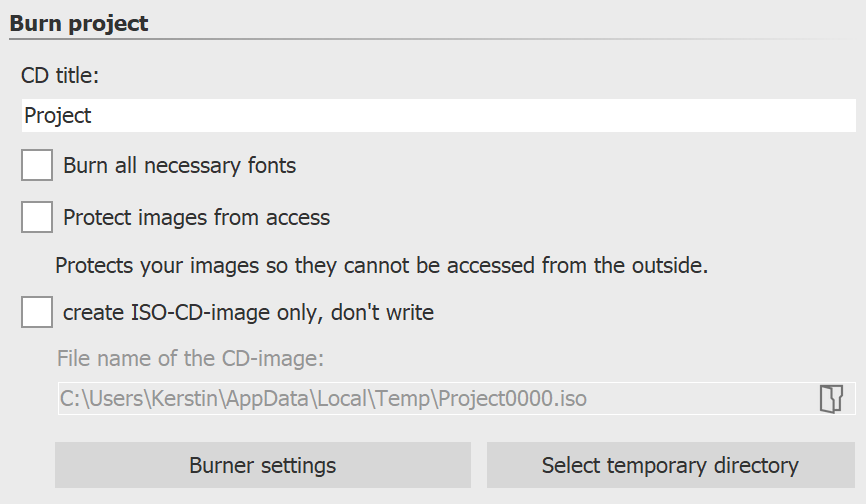Focus the CD title text field

tap(438, 116)
